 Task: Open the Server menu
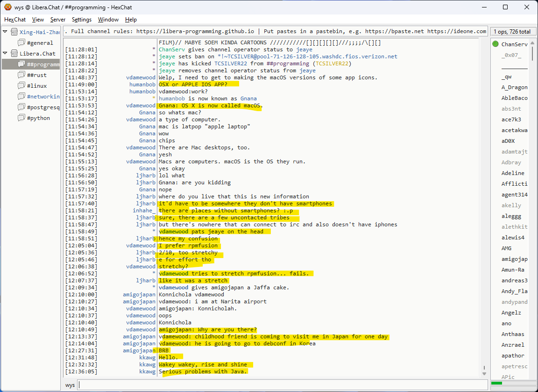click(58, 20)
